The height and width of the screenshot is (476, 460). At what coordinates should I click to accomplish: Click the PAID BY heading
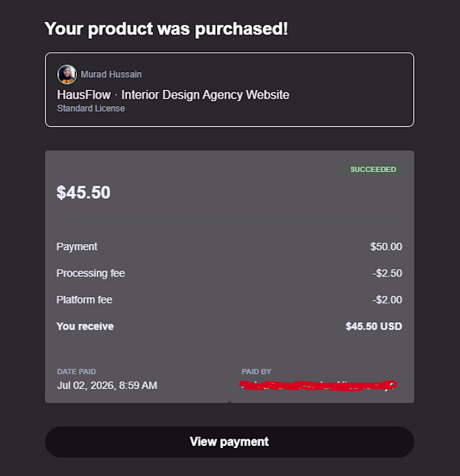coord(257,371)
